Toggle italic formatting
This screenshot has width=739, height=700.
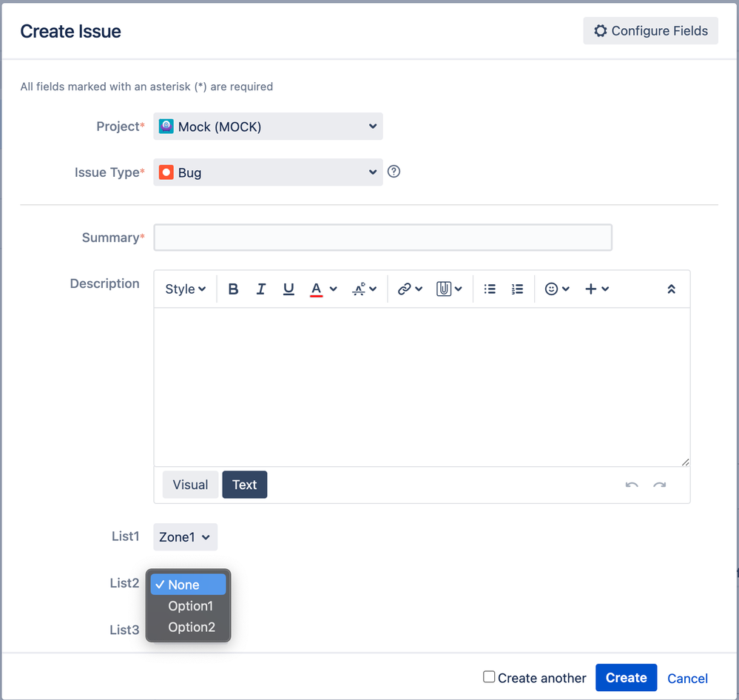(x=260, y=289)
